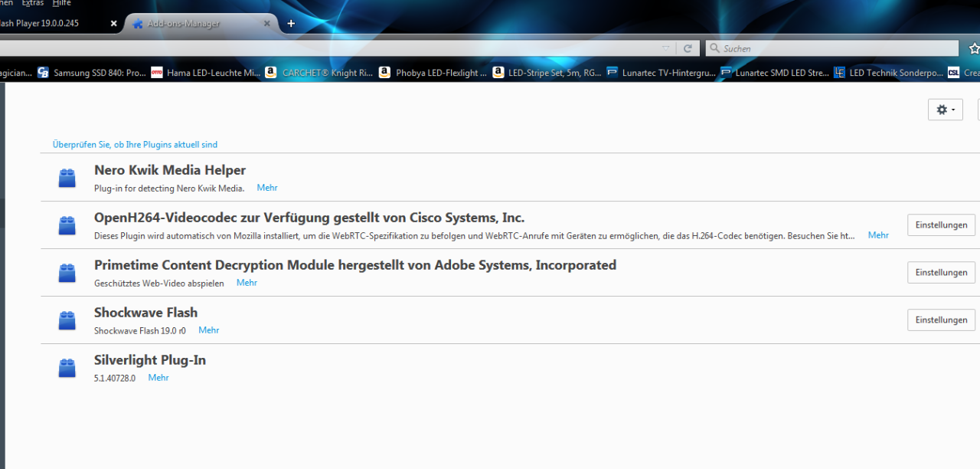
Task: Show more about Primetime Content Decryption Module
Action: [247, 283]
